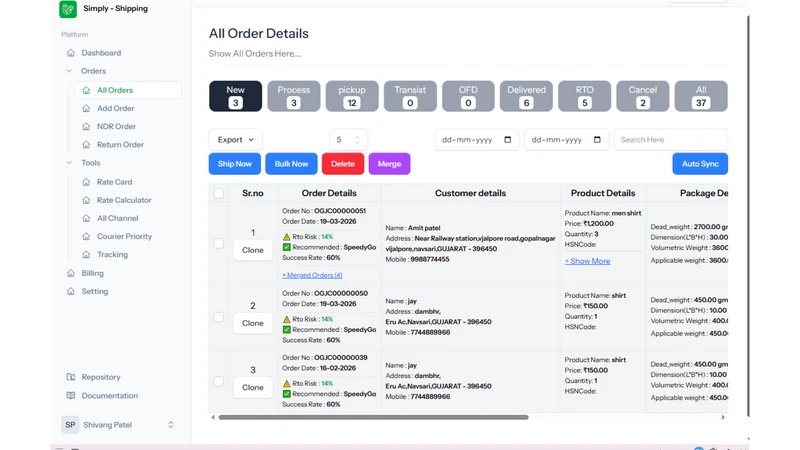The image size is (800, 450).
Task: Open Rate Calculator in sidebar
Action: 124,200
